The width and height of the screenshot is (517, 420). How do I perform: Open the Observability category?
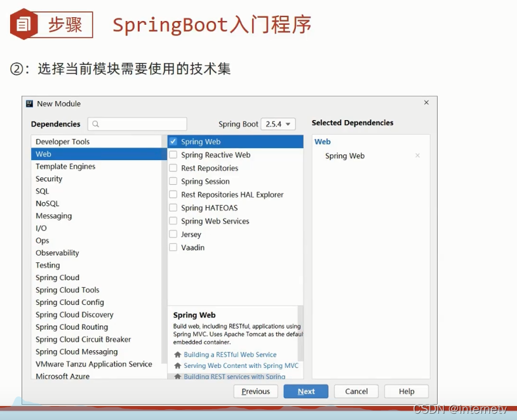(x=97, y=253)
